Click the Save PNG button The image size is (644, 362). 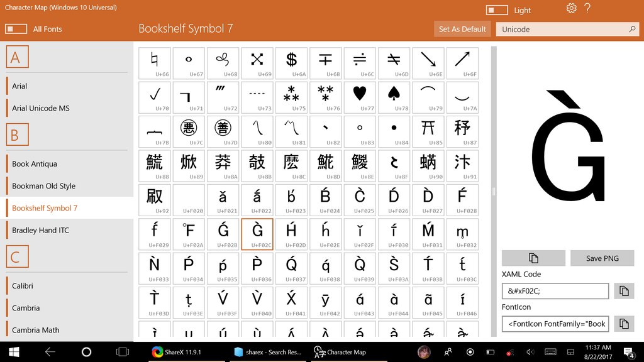(602, 258)
